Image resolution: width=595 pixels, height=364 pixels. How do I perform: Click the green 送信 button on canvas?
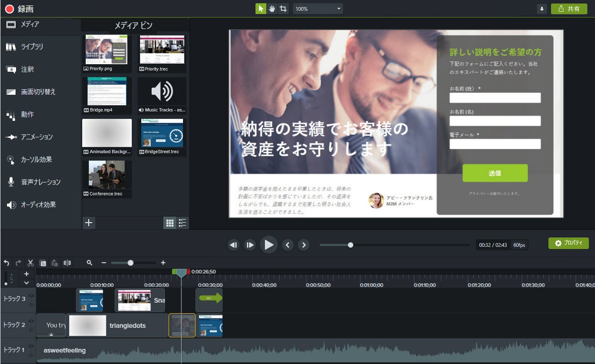click(x=495, y=173)
